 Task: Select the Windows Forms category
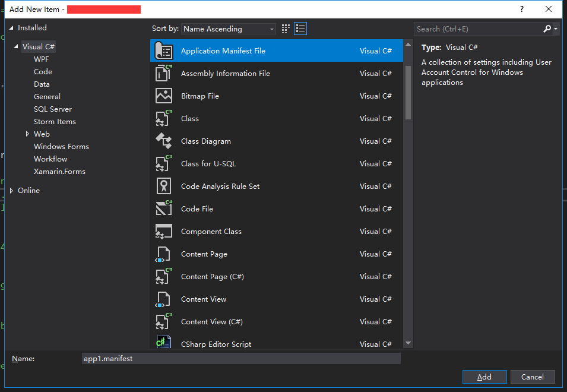point(62,147)
